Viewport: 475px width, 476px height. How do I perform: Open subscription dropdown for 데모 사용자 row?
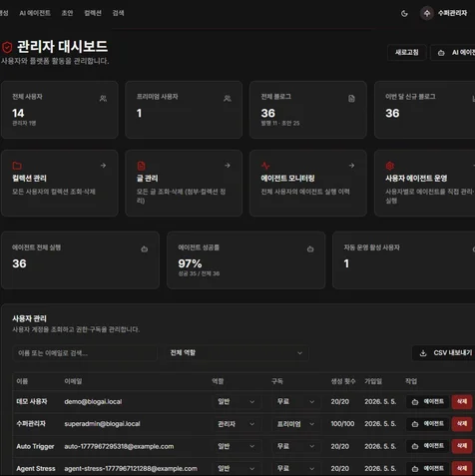[295, 401]
